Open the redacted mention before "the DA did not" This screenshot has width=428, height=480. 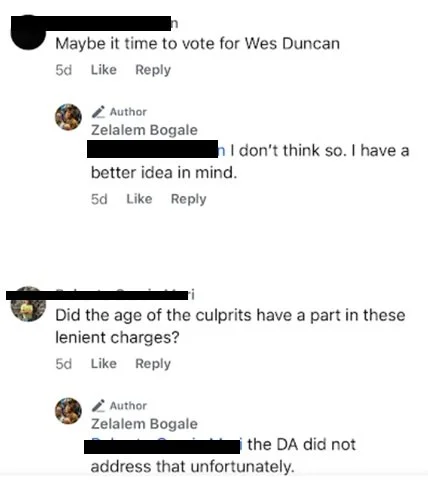163,445
